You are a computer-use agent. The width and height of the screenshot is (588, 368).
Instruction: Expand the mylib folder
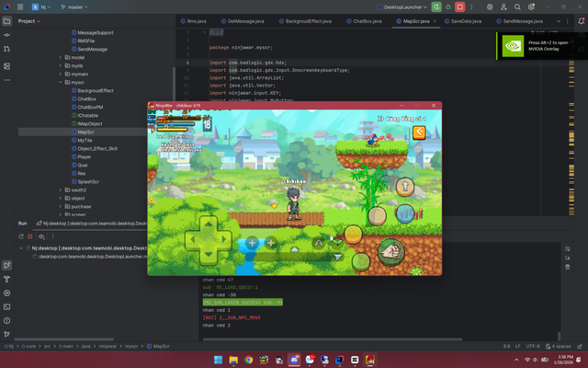(61, 65)
